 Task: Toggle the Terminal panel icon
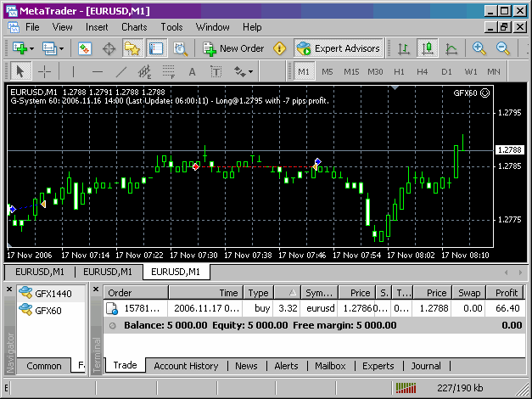tap(156, 48)
